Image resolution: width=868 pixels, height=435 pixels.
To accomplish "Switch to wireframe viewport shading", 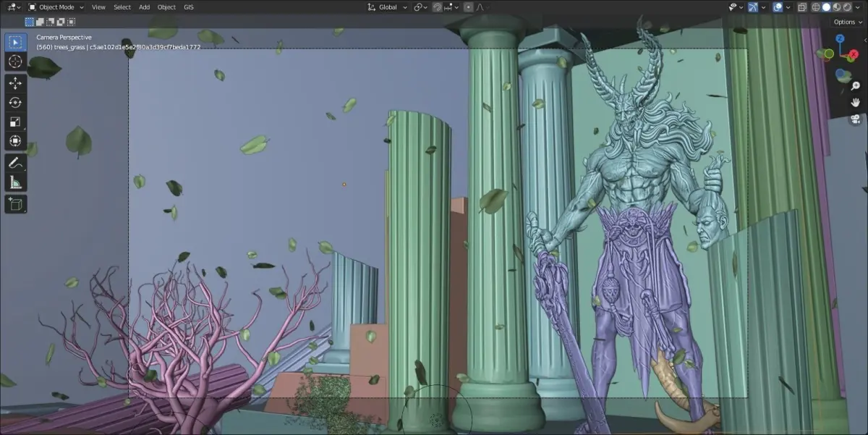I will [x=816, y=7].
